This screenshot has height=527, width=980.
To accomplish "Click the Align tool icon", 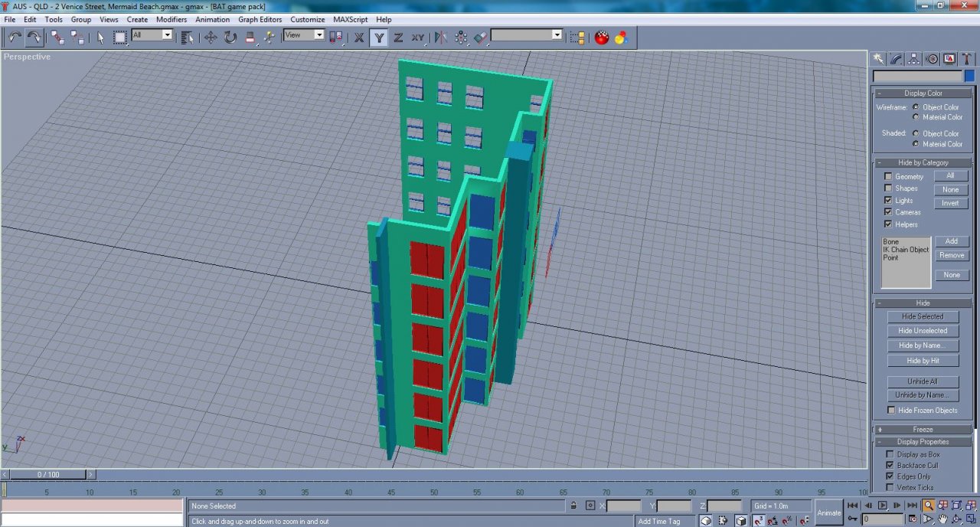I will coord(481,37).
